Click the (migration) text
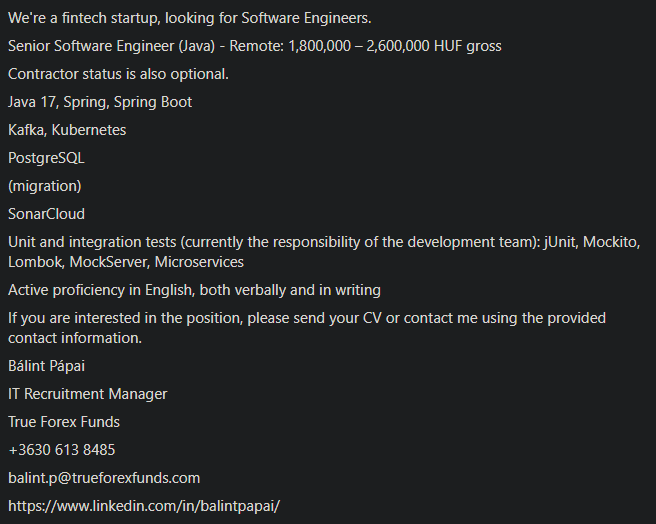The height and width of the screenshot is (524, 656). pyautogui.click(x=45, y=186)
